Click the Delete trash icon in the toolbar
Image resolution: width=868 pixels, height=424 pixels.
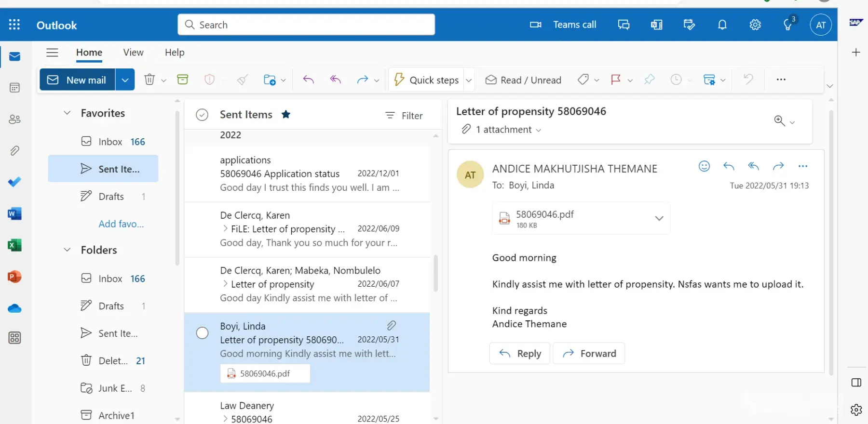coord(149,79)
